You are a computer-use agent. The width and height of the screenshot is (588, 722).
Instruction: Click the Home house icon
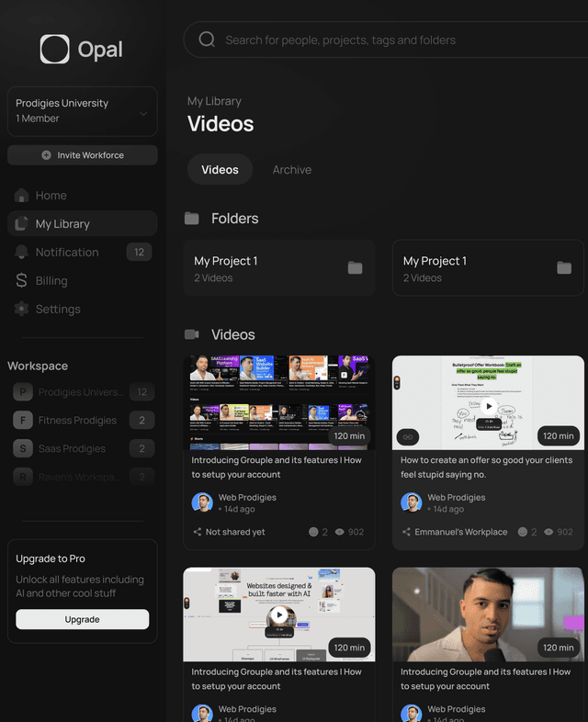[x=21, y=196]
